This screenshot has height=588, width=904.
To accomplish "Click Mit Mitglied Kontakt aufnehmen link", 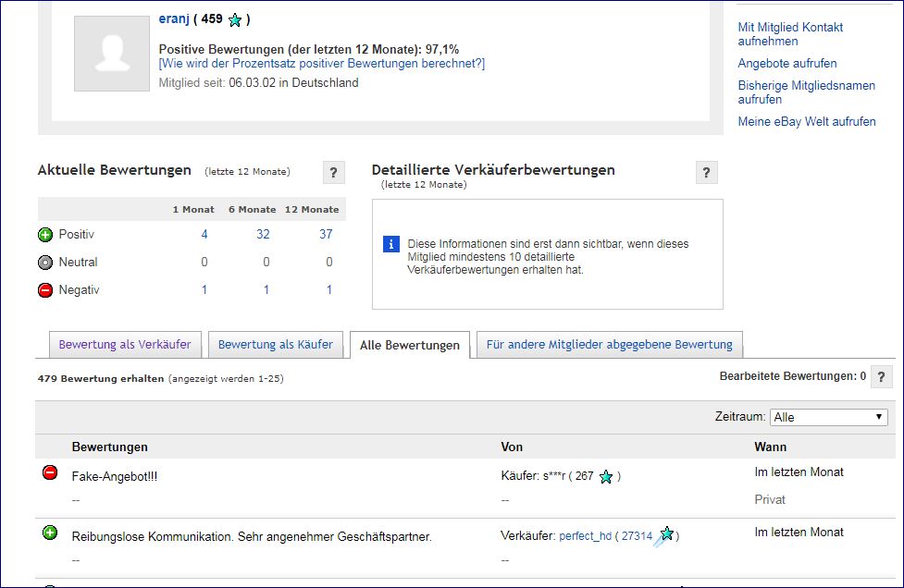I will click(x=790, y=34).
